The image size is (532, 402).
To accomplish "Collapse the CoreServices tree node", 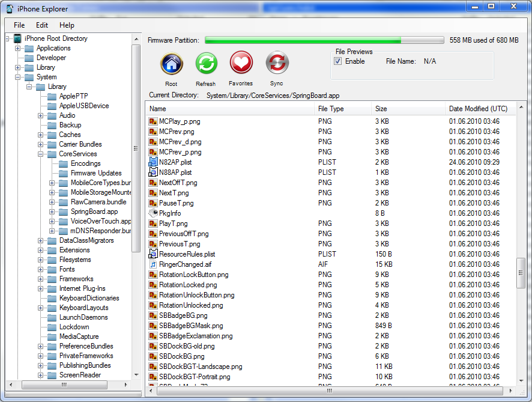I will (40, 154).
